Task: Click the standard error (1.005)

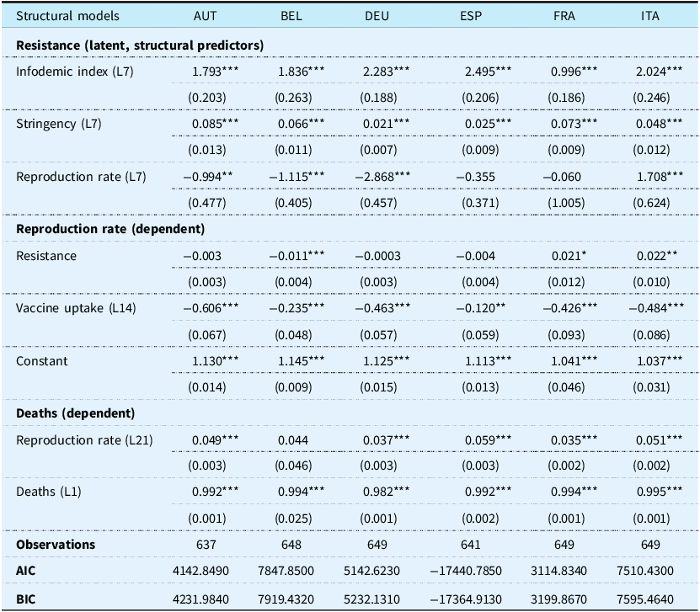Action: click(x=566, y=203)
